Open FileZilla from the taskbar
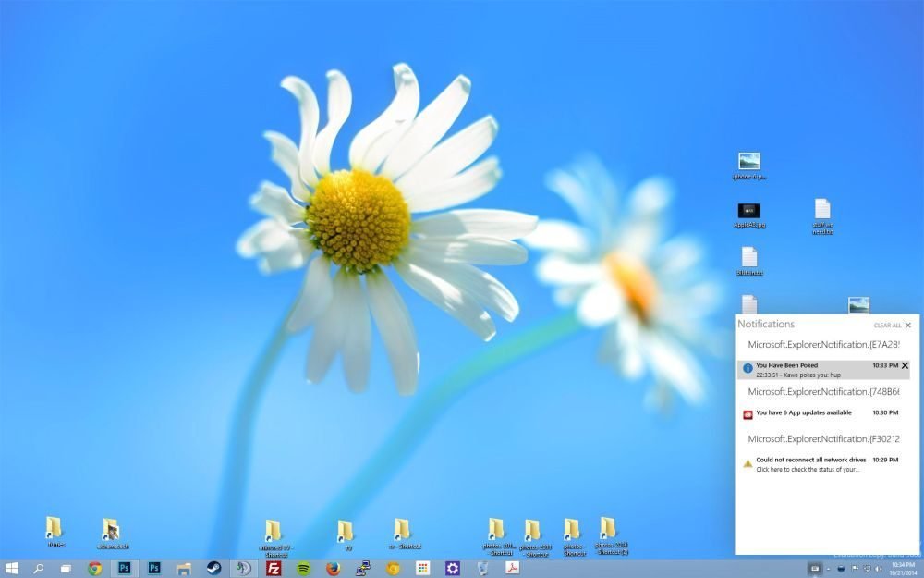Image resolution: width=924 pixels, height=578 pixels. coord(274,569)
